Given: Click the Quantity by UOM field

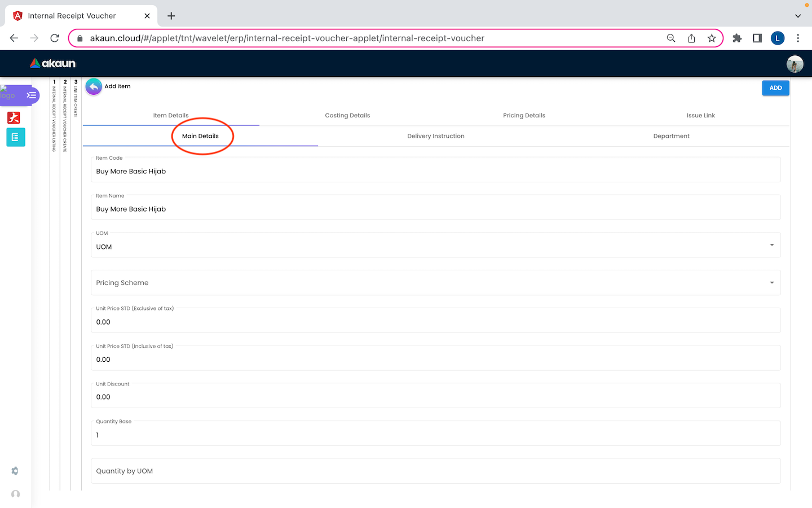Looking at the screenshot, I should tap(435, 471).
